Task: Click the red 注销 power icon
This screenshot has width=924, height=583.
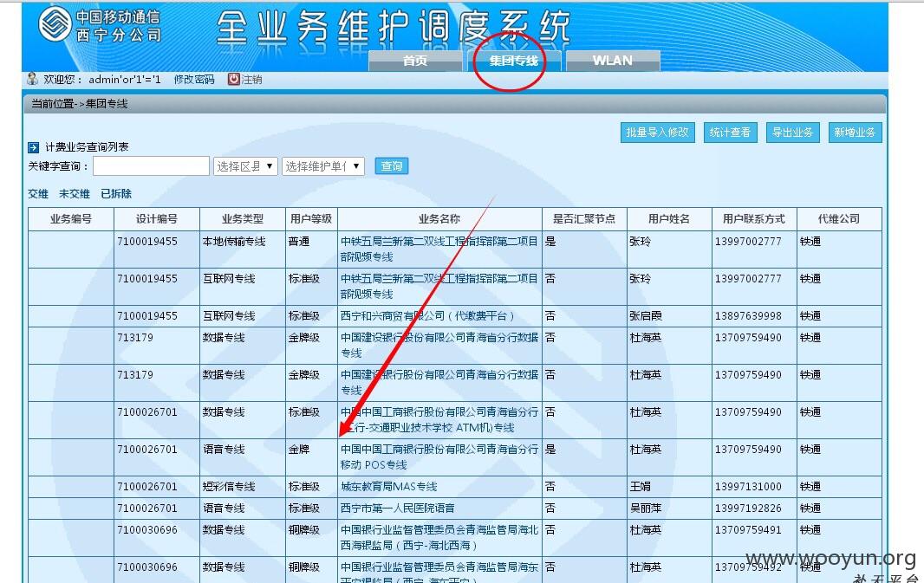Action: pyautogui.click(x=233, y=79)
